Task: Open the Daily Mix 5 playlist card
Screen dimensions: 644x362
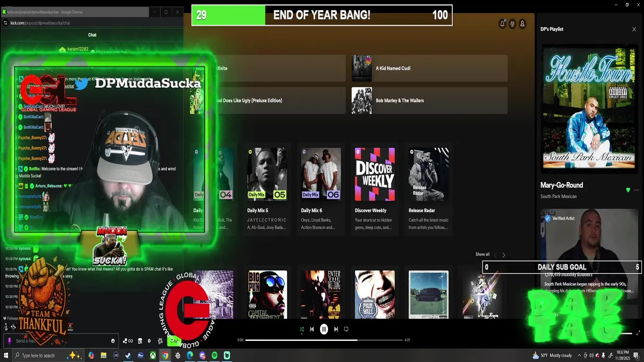Action: click(267, 190)
